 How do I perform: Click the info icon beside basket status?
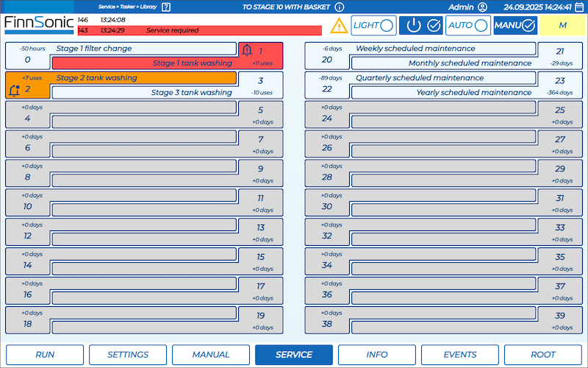pos(339,7)
